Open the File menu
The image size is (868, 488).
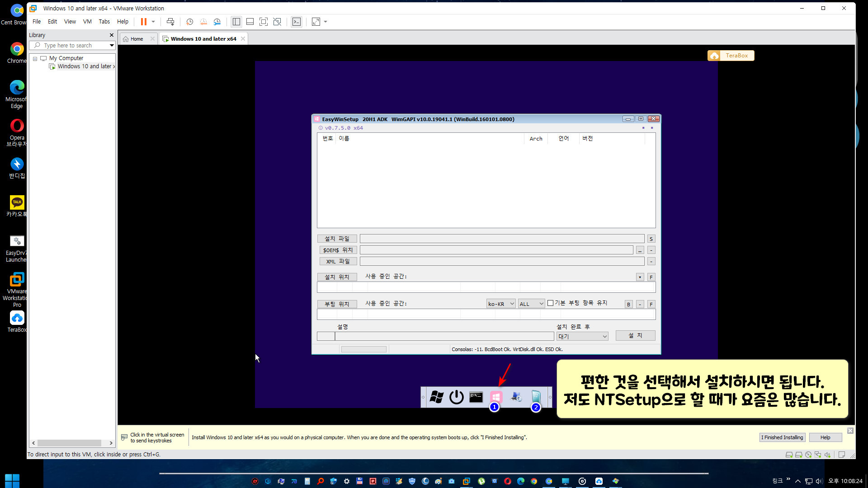coord(37,22)
